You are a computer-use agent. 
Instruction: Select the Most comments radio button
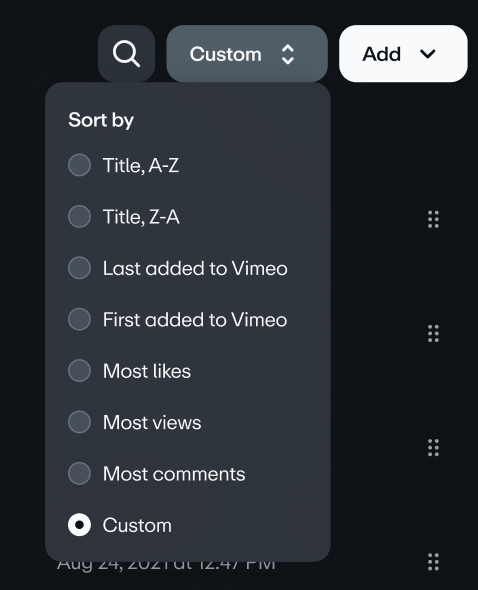click(79, 473)
